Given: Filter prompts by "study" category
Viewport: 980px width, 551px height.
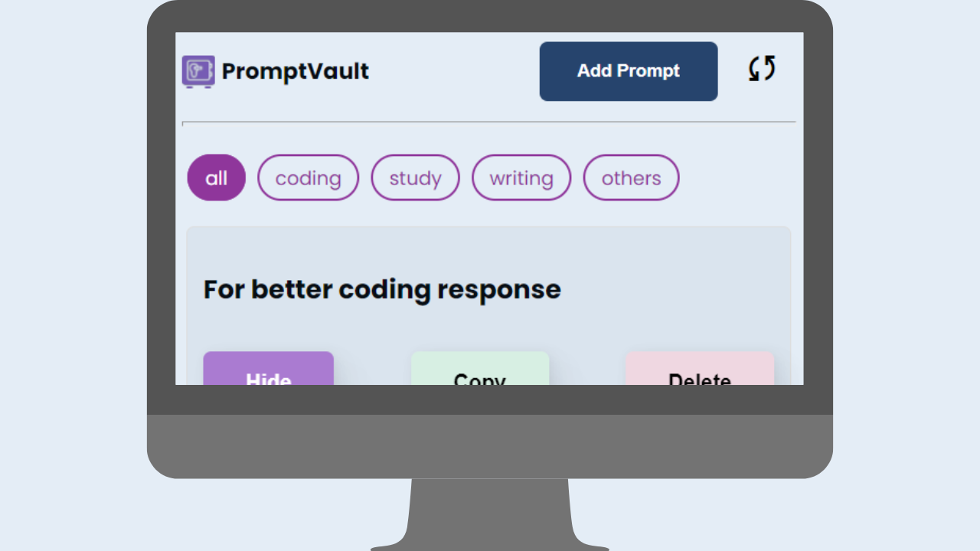Looking at the screenshot, I should pos(415,178).
